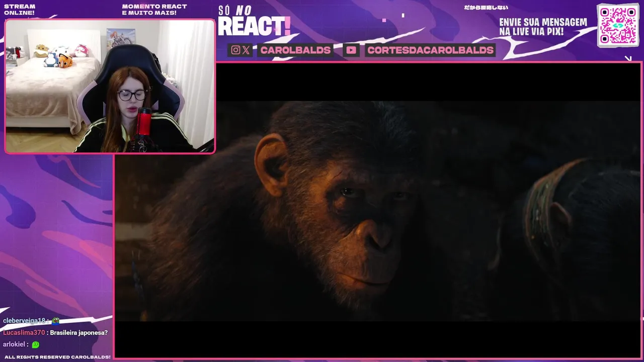Click the movie video with the chimpanzee
This screenshot has width=644, height=362.
point(378,210)
